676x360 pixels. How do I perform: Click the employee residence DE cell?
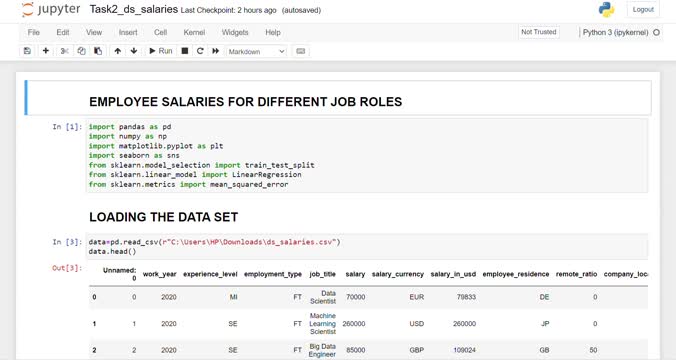(545, 297)
